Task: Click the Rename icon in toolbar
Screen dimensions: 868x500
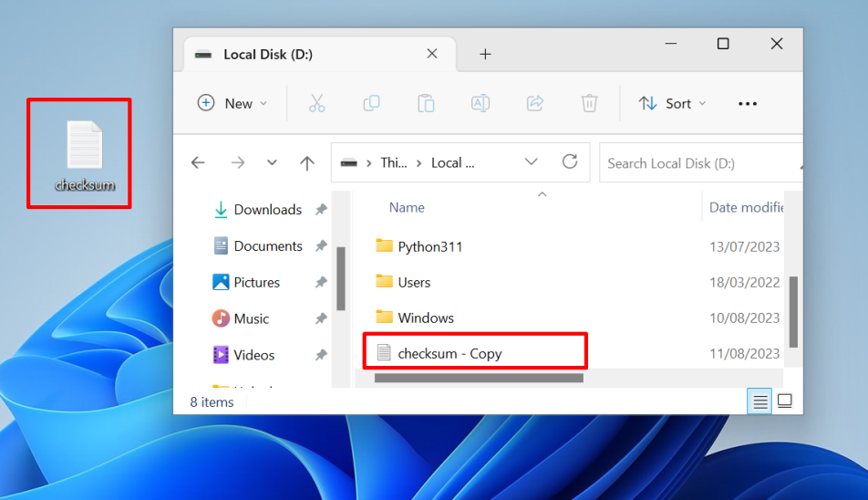Action: click(x=480, y=103)
